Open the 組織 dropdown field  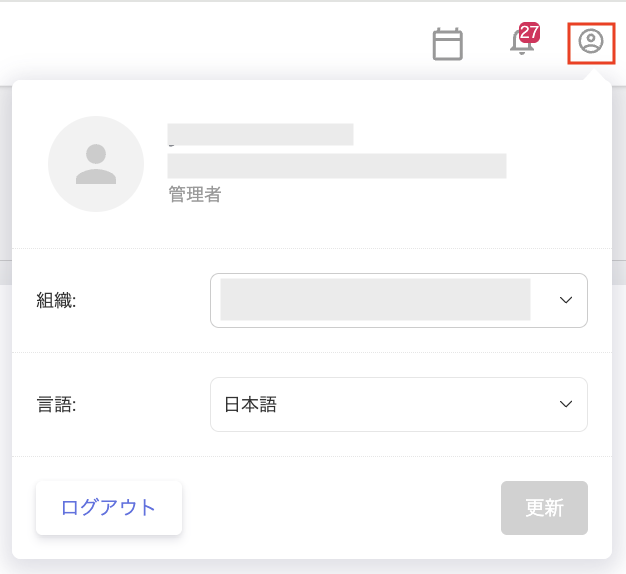coord(398,300)
